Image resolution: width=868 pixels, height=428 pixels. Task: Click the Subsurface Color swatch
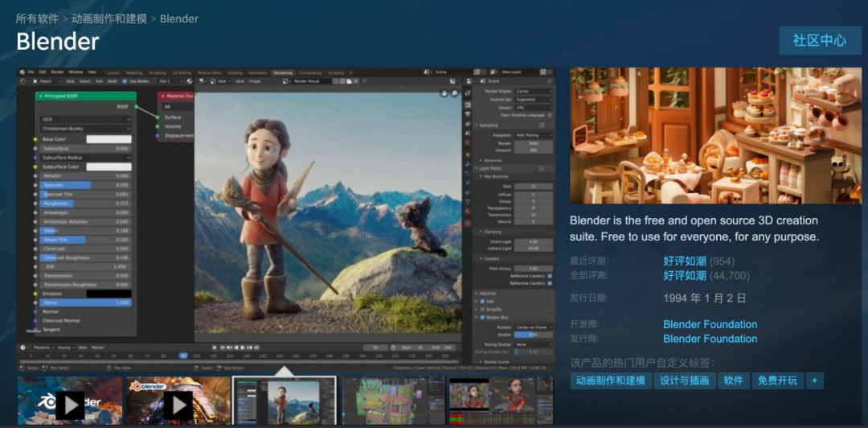click(109, 167)
